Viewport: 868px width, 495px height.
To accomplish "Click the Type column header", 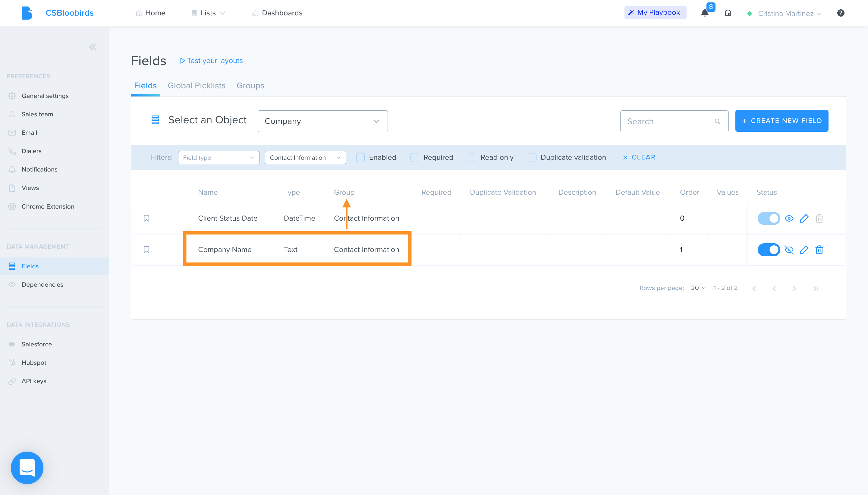I will [292, 192].
